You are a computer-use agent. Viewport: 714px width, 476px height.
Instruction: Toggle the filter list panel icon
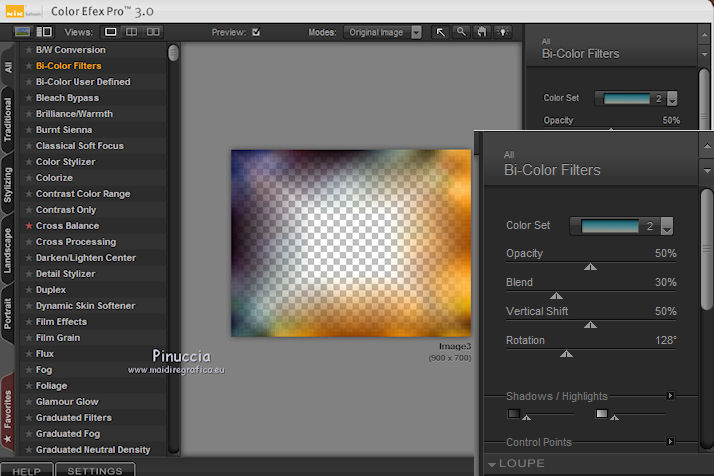[x=44, y=32]
